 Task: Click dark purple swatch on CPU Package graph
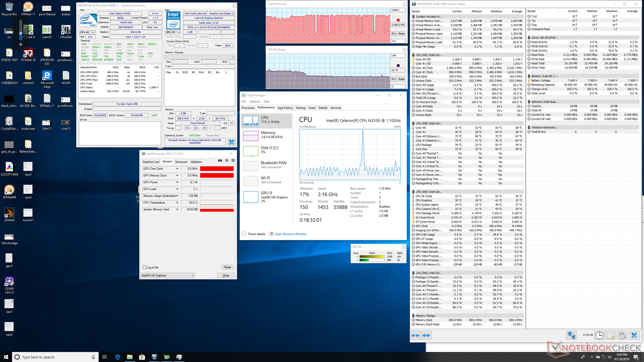(398, 66)
